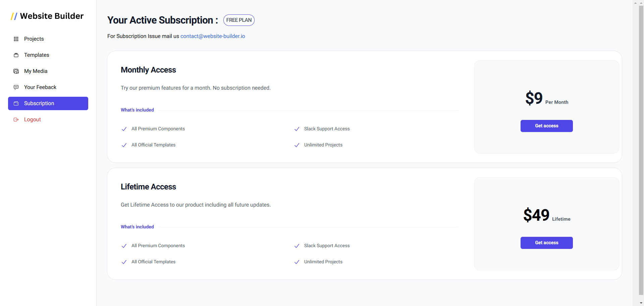Log out using the Logout link
The width and height of the screenshot is (644, 306).
(33, 120)
